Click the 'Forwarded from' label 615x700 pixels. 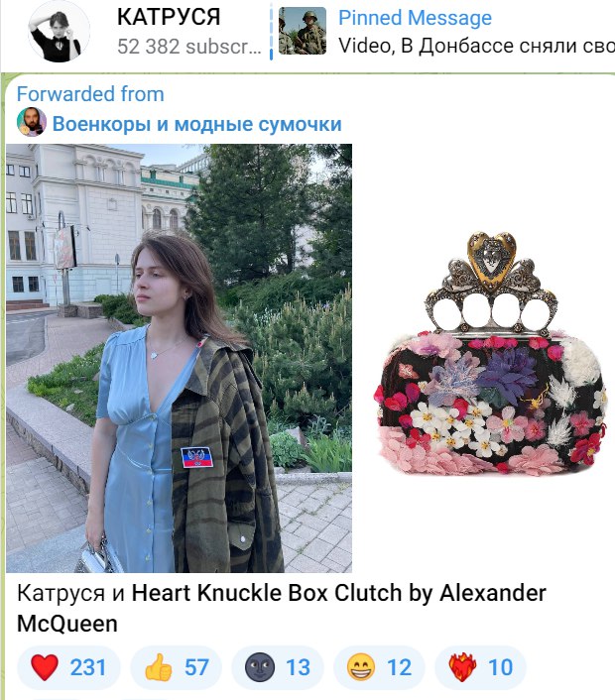tap(90, 94)
